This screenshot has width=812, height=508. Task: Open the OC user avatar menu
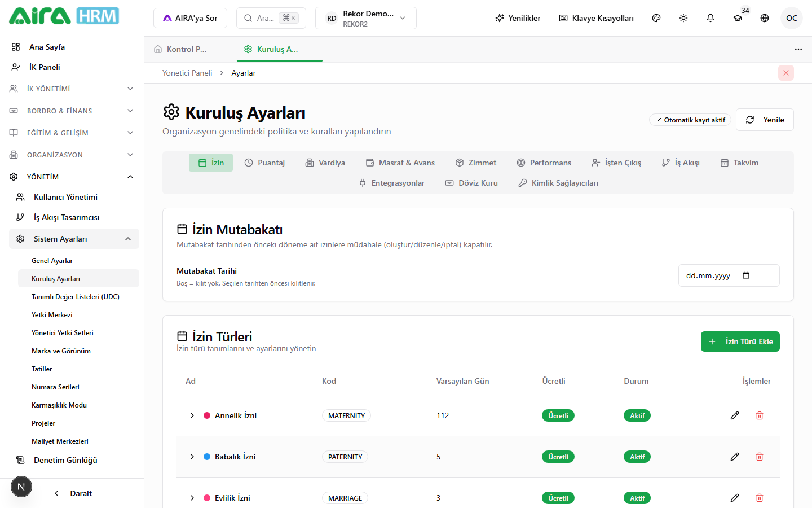click(792, 18)
